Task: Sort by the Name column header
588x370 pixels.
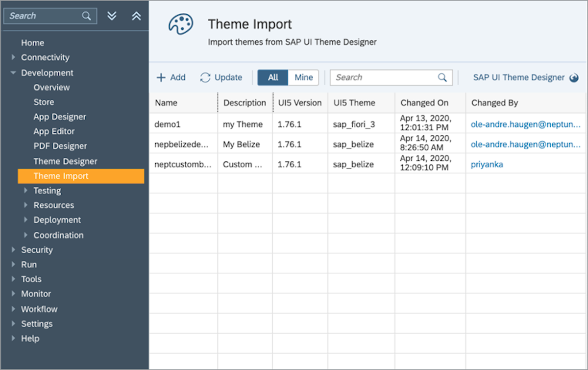Action: click(x=183, y=103)
